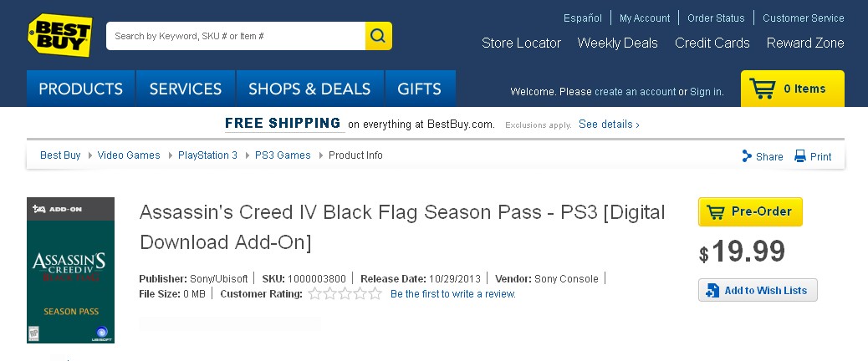The width and height of the screenshot is (868, 361).
Task: Click the Share icon
Action: click(748, 156)
